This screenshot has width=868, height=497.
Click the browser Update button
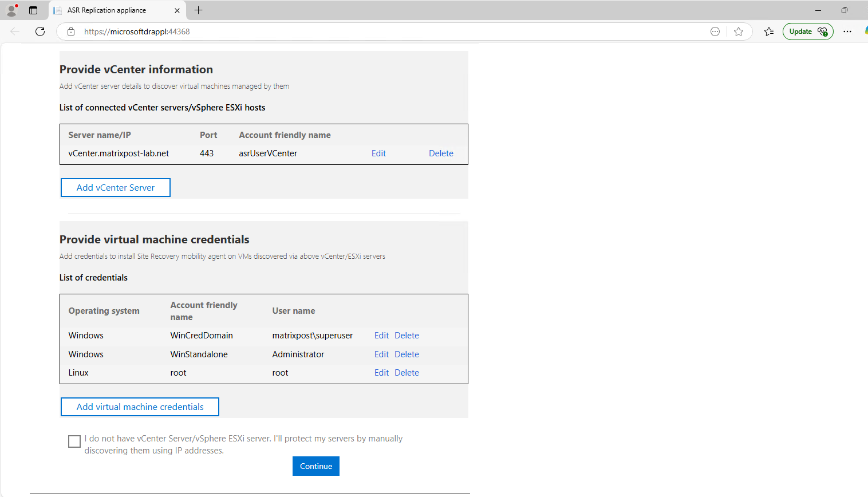(808, 31)
